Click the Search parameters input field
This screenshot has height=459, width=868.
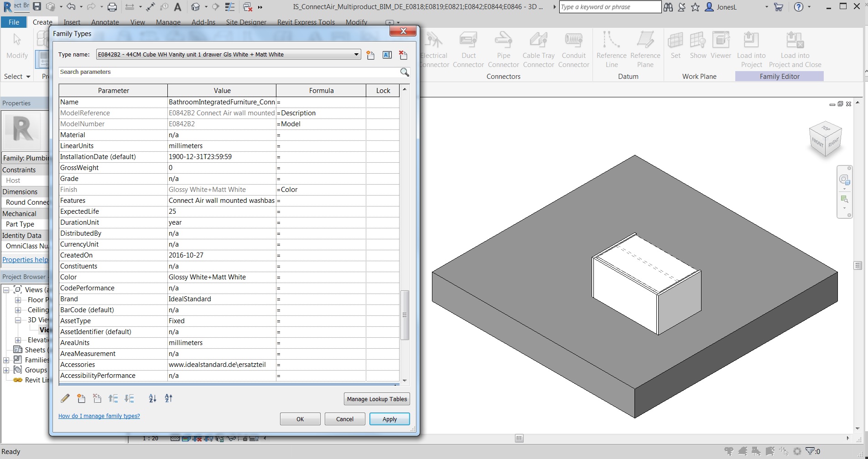click(x=229, y=72)
